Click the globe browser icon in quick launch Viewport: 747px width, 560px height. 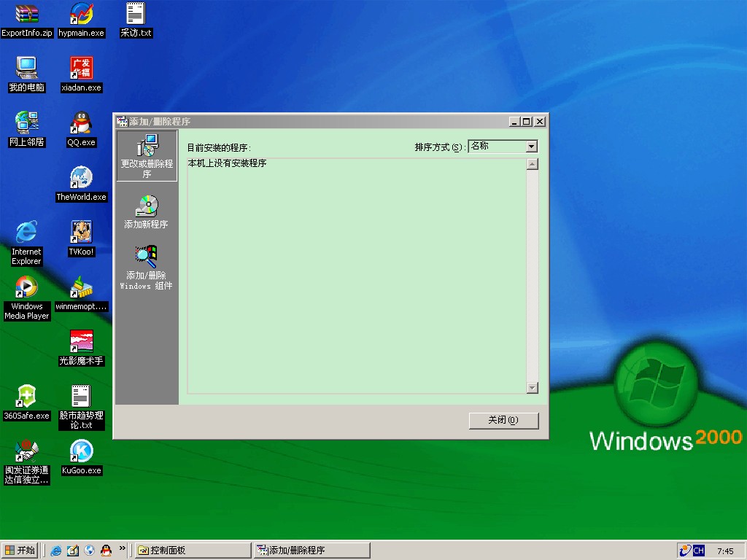pyautogui.click(x=89, y=551)
